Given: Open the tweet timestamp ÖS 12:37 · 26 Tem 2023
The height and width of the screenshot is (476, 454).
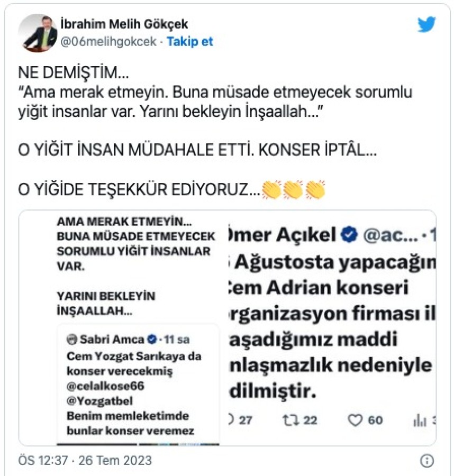Looking at the screenshot, I should [85, 461].
